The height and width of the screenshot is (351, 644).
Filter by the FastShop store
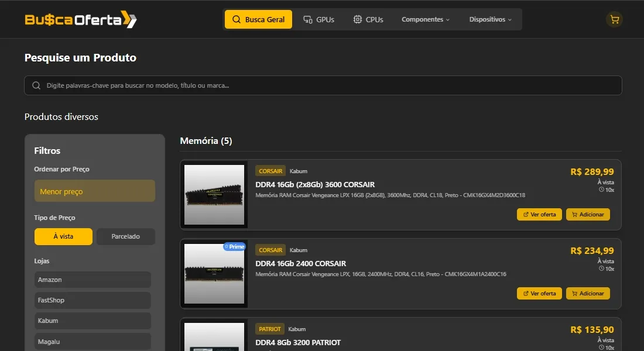tap(93, 300)
